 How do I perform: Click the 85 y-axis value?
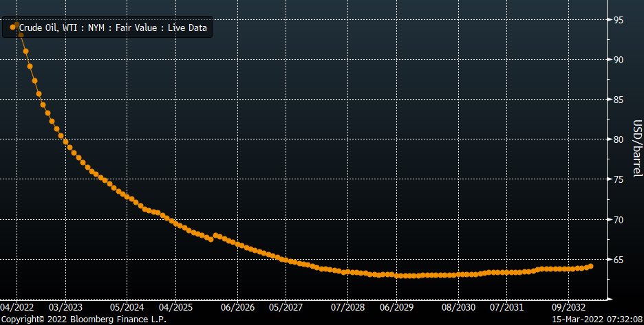[618, 100]
